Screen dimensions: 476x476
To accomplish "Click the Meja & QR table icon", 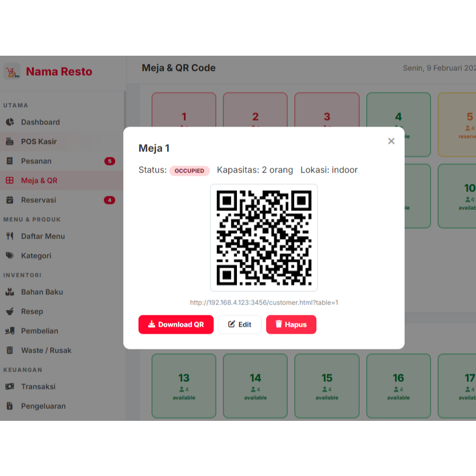I will click(x=10, y=180).
